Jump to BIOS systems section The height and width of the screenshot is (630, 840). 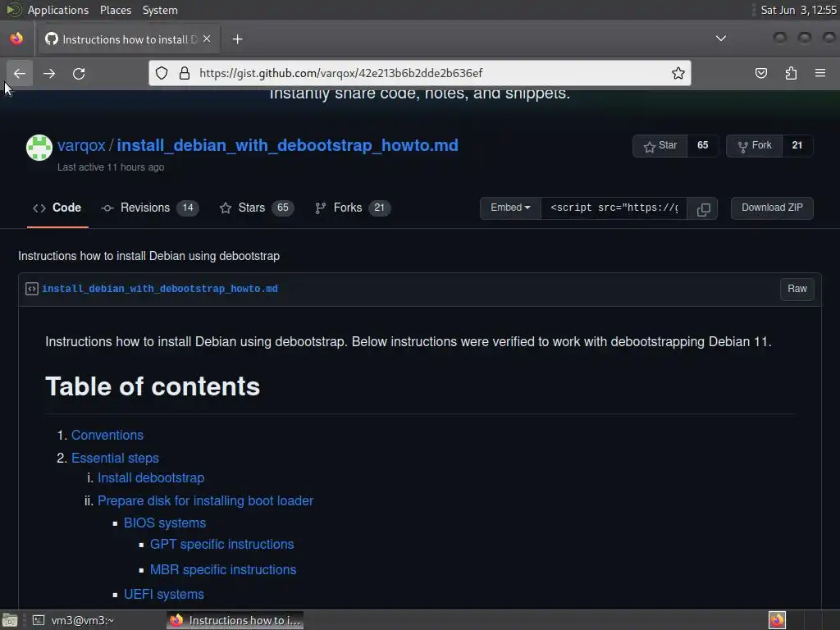tap(164, 523)
